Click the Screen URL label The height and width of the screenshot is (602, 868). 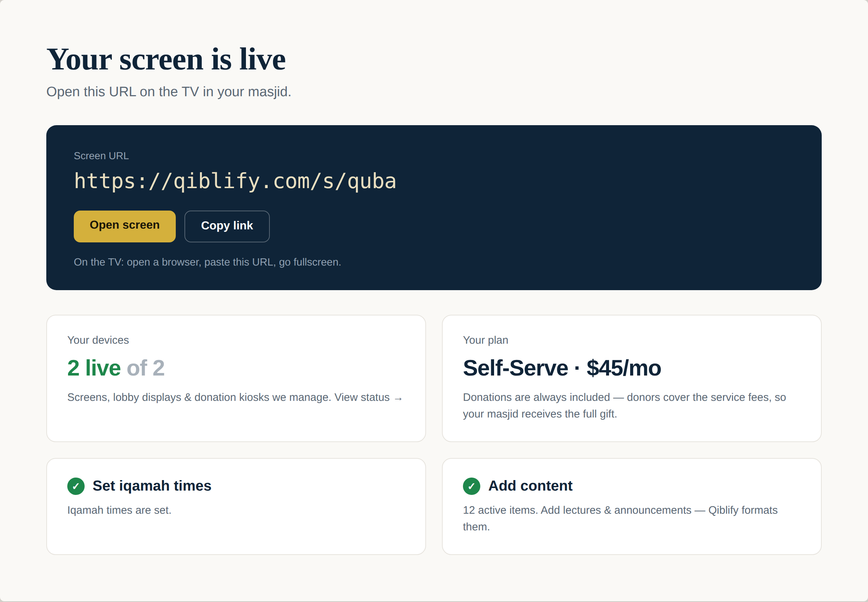tap(101, 156)
